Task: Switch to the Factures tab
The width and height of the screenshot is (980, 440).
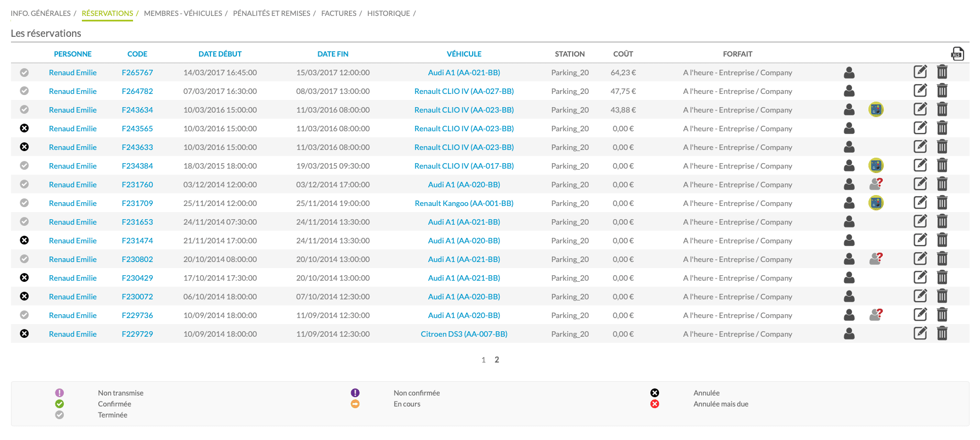Action: (x=339, y=13)
